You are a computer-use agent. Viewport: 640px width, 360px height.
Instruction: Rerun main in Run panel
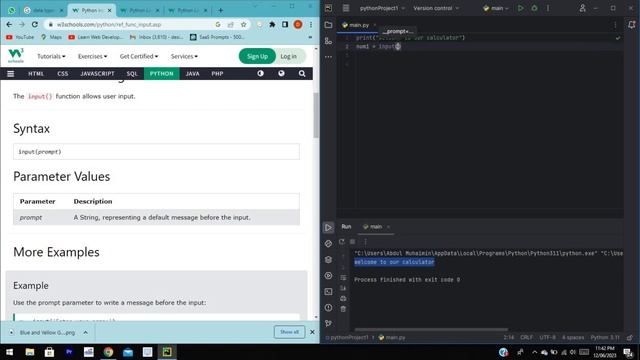tap(342, 242)
